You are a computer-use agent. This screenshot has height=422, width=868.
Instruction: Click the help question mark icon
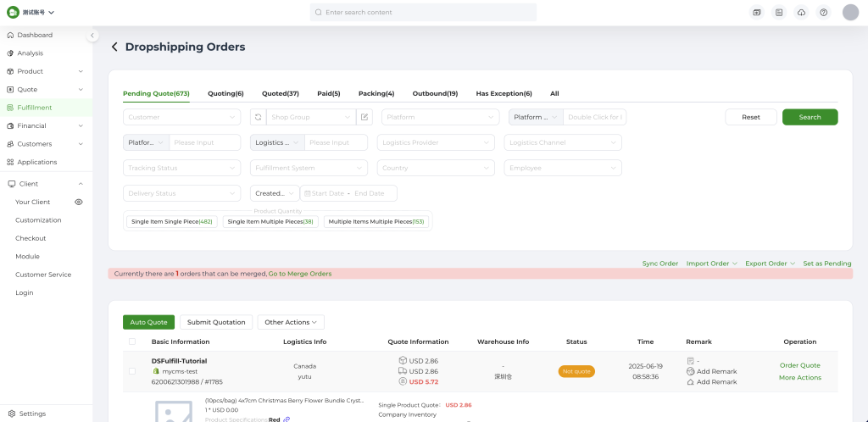823,13
